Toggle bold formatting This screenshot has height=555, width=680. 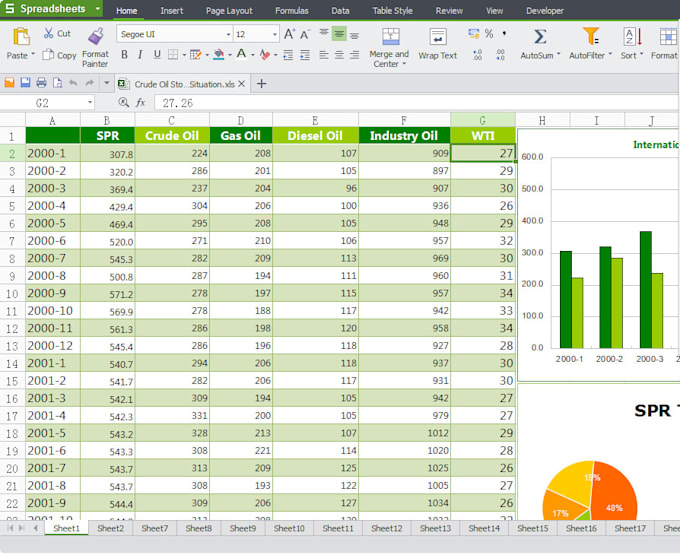(124, 55)
